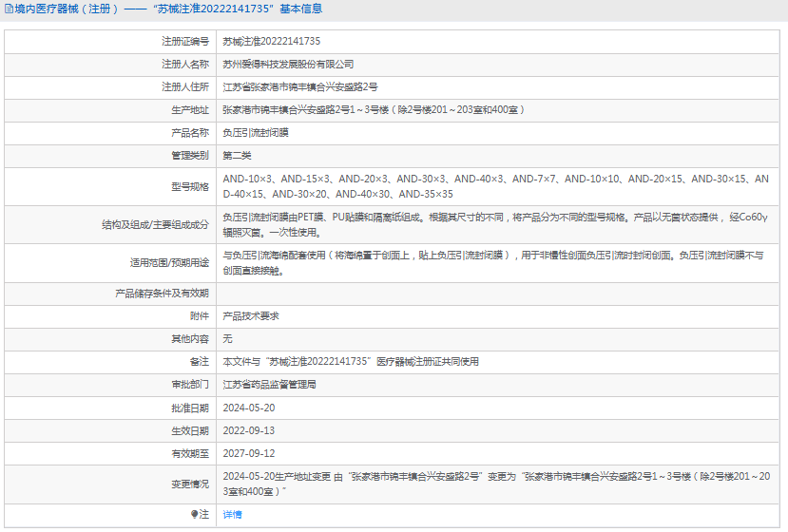Screen dimensions: 788x532
Task: Select the 生产地址 value text
Action: pos(374,109)
